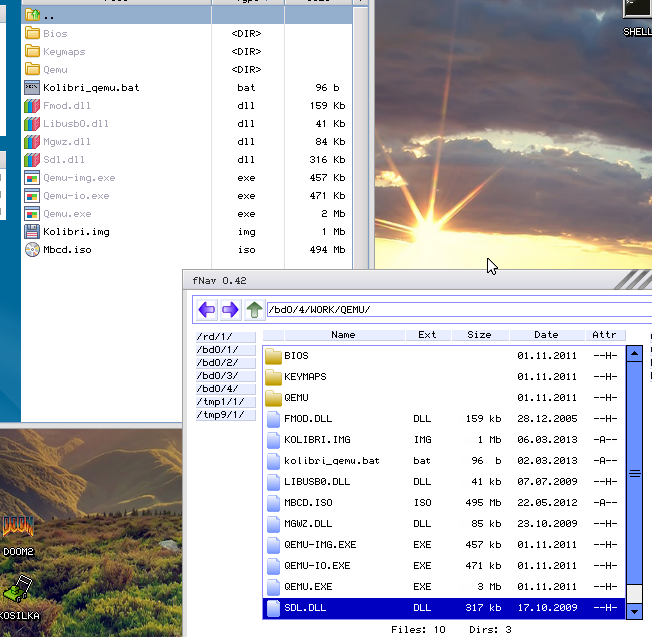The width and height of the screenshot is (652, 637).
Task: Open the parent directory '..' entry
Action: 50,16
